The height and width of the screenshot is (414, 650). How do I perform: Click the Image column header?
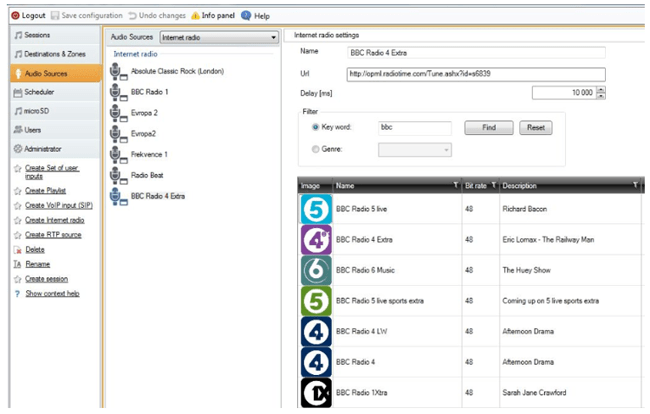(x=315, y=186)
